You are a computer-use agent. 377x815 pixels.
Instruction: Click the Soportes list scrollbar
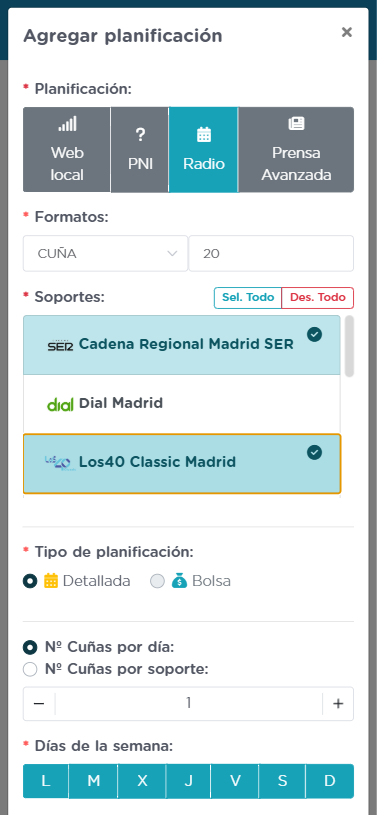click(x=349, y=346)
